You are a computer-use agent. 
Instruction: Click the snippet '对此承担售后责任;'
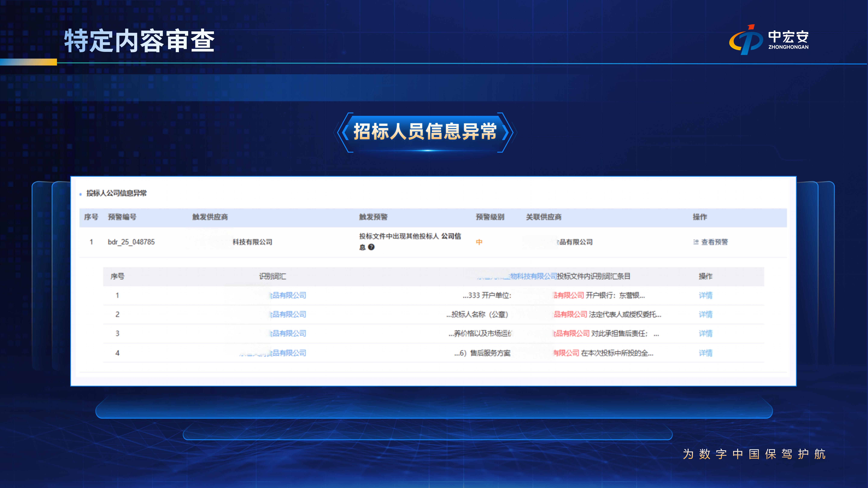tap(619, 333)
